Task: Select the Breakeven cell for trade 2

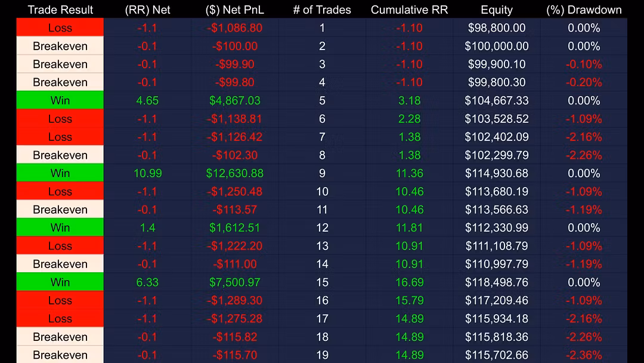Action: tap(60, 46)
